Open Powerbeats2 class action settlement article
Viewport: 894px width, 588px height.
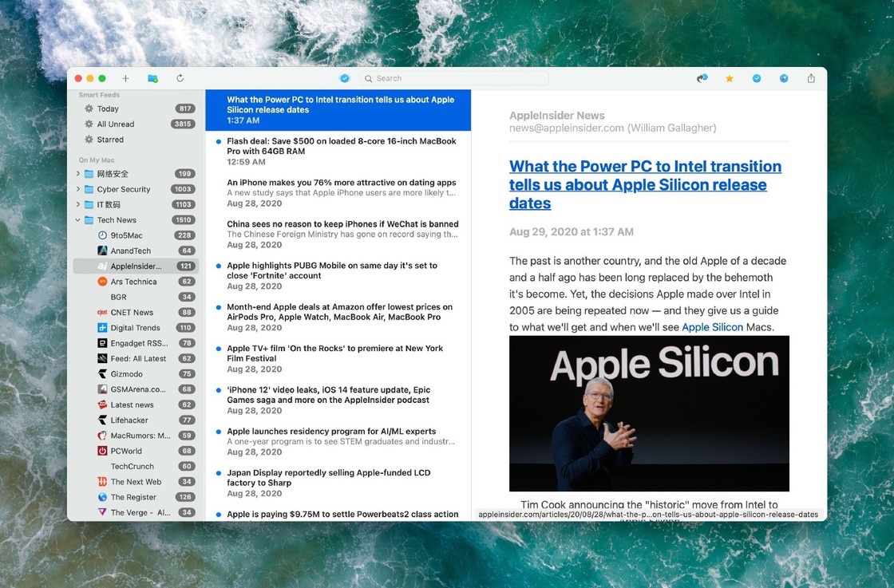(x=338, y=514)
